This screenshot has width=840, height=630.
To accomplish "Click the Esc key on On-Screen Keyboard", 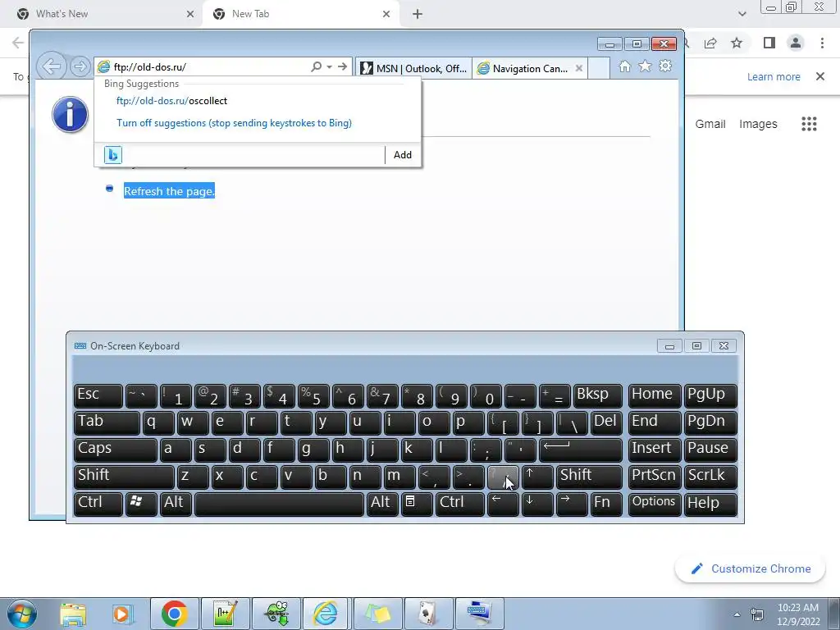I will click(x=98, y=396).
